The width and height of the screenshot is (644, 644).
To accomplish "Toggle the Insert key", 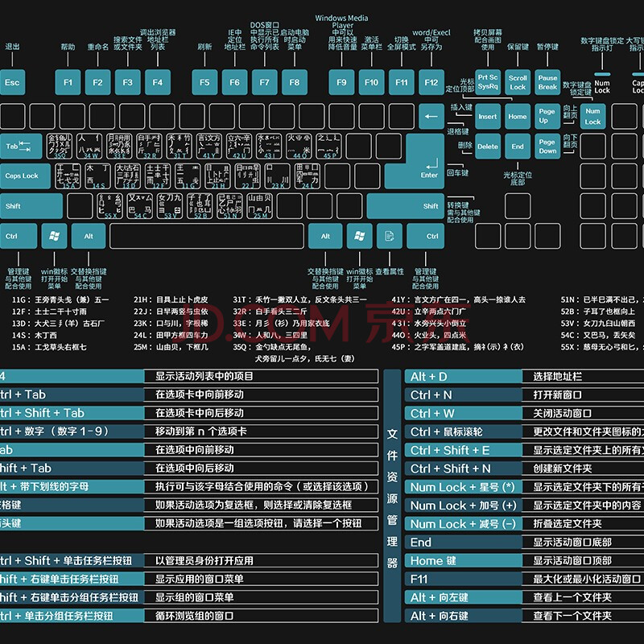I will click(488, 116).
